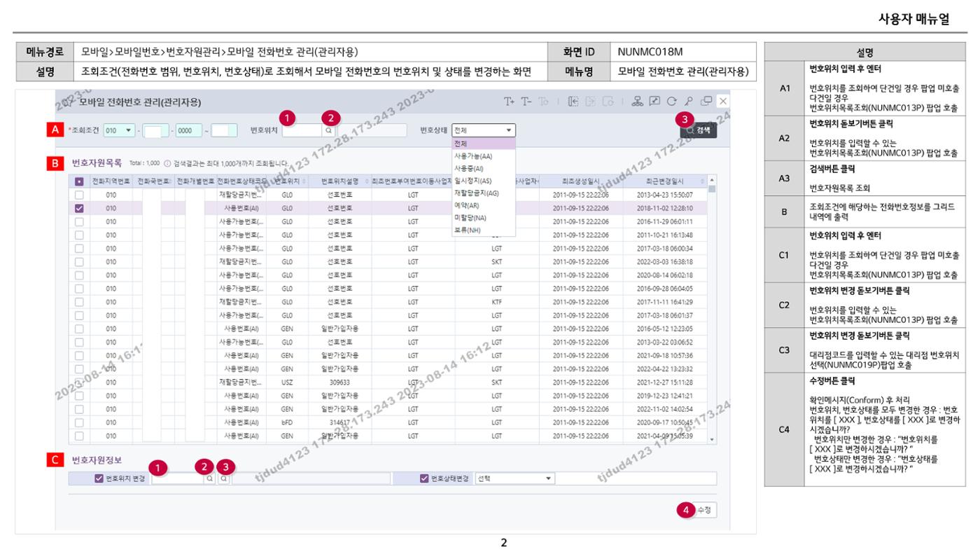Click first magnifier next to 번호위치 변경 field

coord(209,479)
